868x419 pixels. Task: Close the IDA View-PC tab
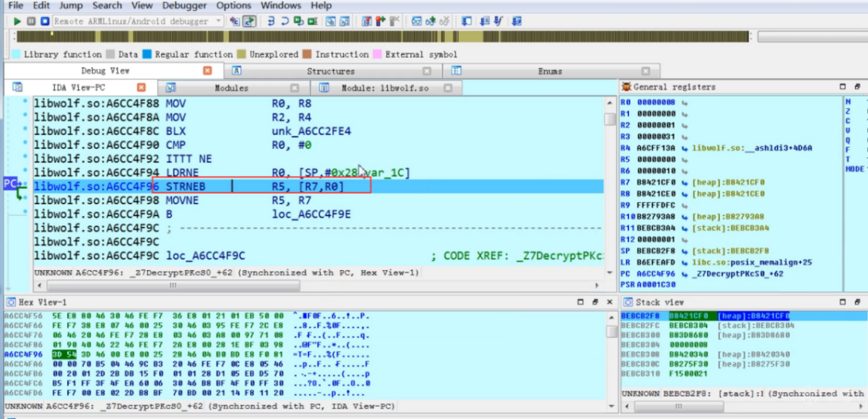tap(141, 87)
